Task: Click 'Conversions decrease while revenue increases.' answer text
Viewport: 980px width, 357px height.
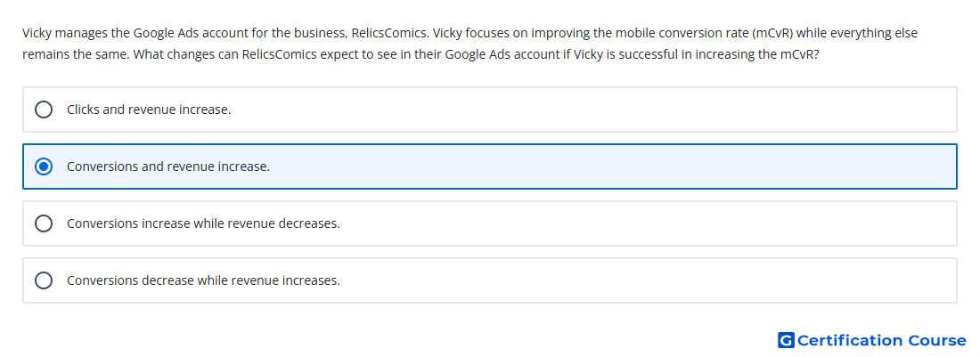Action: coord(203,280)
